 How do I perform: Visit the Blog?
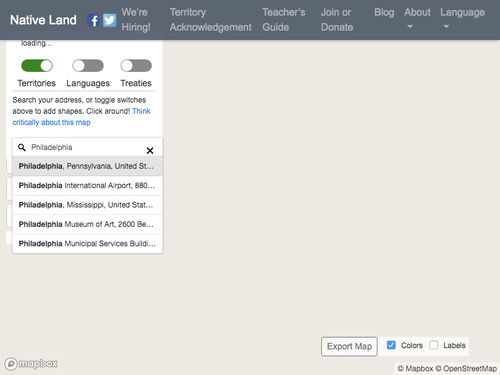(384, 12)
